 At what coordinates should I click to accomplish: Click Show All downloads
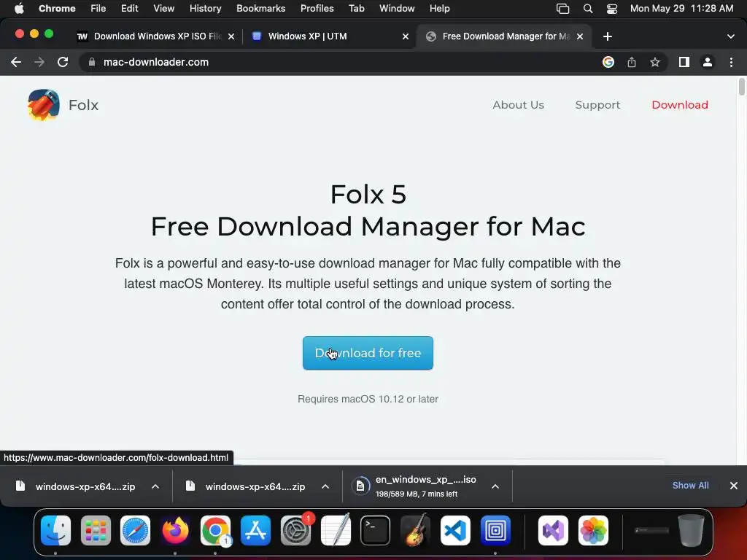pyautogui.click(x=690, y=486)
